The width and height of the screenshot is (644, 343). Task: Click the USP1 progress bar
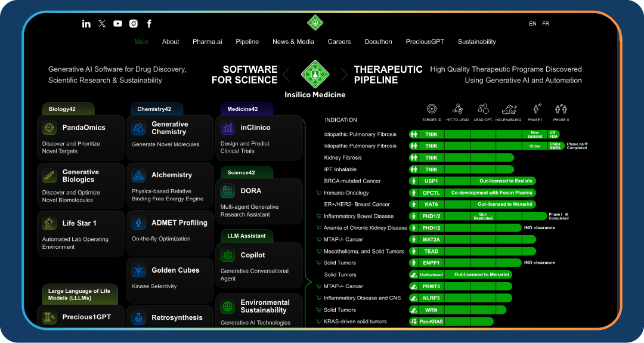(472, 181)
